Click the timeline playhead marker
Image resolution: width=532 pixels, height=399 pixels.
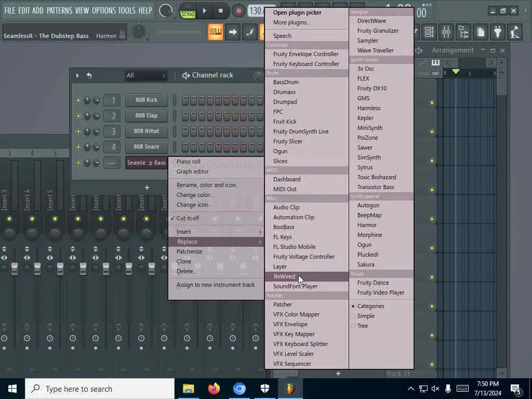pyautogui.click(x=456, y=72)
